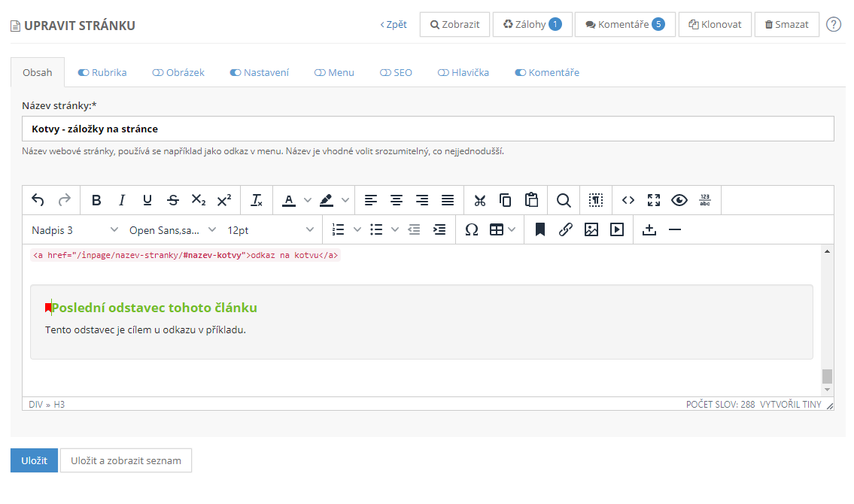Switch to the Obsah tab

pos(38,73)
